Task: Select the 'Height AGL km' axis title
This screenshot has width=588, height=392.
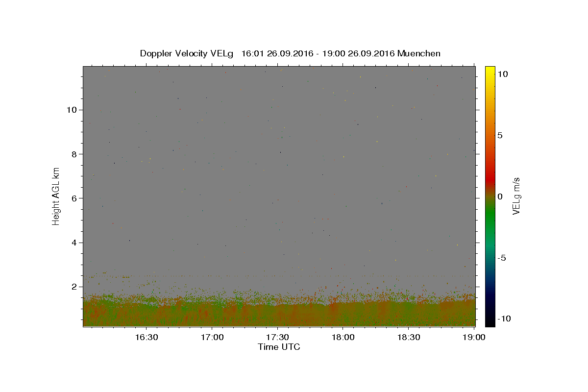Action: point(56,196)
